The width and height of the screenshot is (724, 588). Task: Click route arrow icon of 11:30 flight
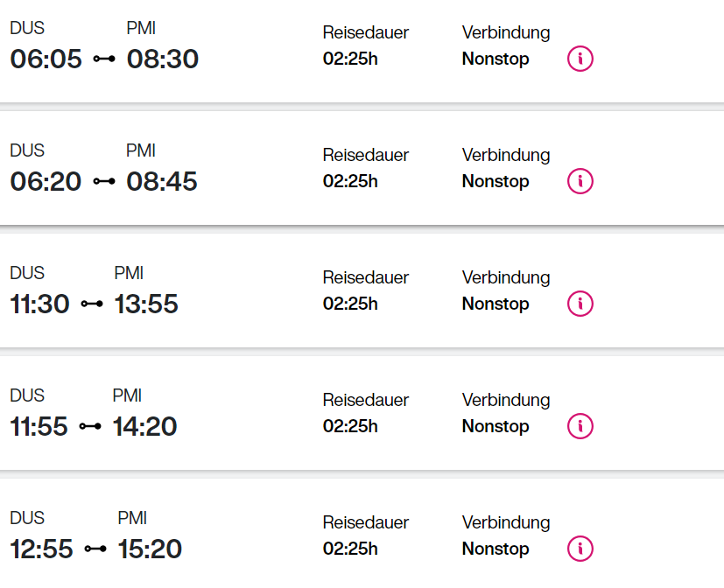[x=92, y=304]
